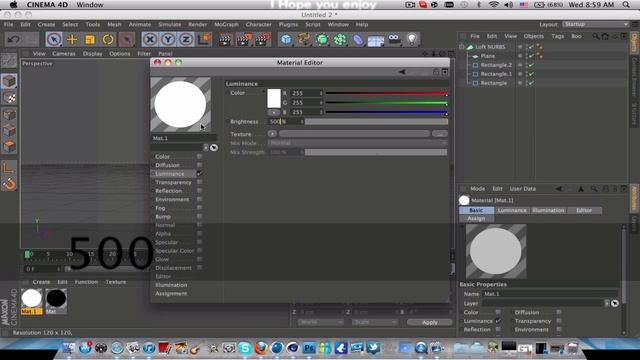The image size is (640, 360).
Task: Open the Simulate menu
Action: click(x=169, y=24)
